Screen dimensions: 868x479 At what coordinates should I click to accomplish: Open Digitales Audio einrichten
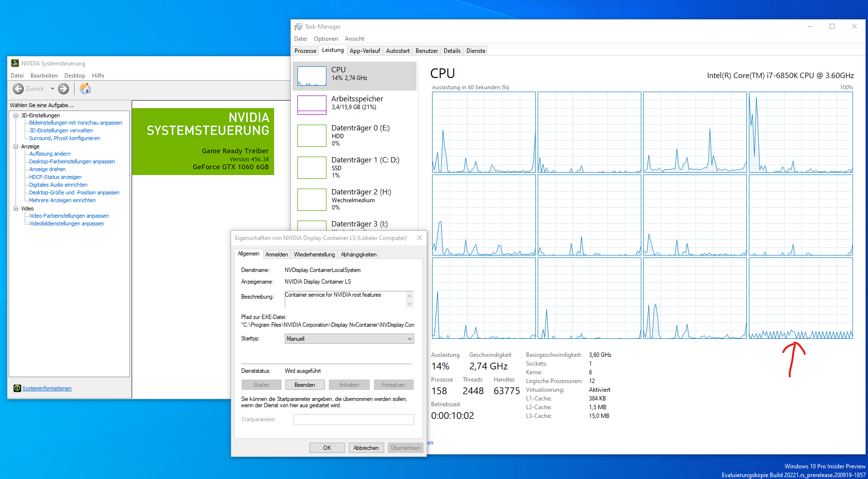[x=58, y=185]
